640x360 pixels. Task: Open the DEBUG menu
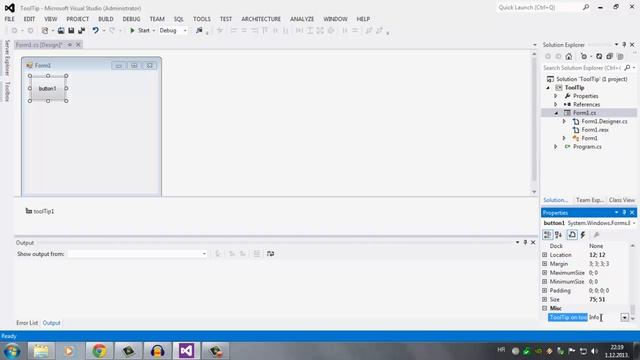pos(131,19)
